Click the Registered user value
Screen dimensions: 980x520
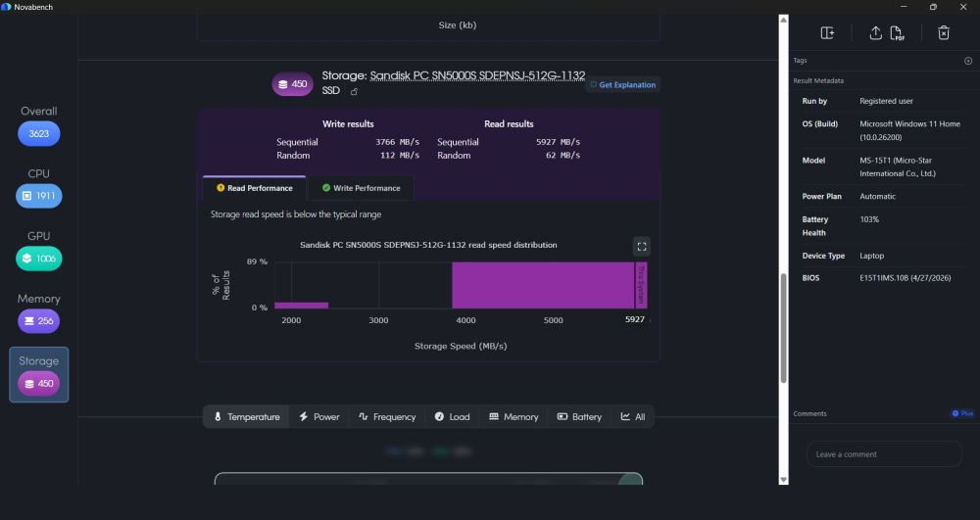886,101
